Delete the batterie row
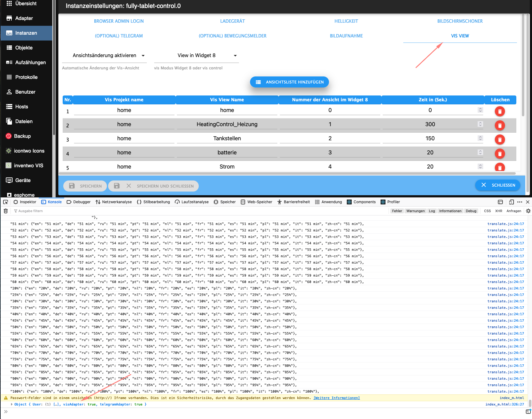 (x=500, y=154)
